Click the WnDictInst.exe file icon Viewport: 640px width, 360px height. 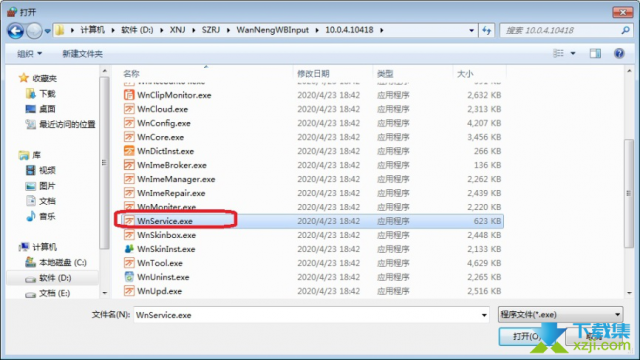coord(129,151)
